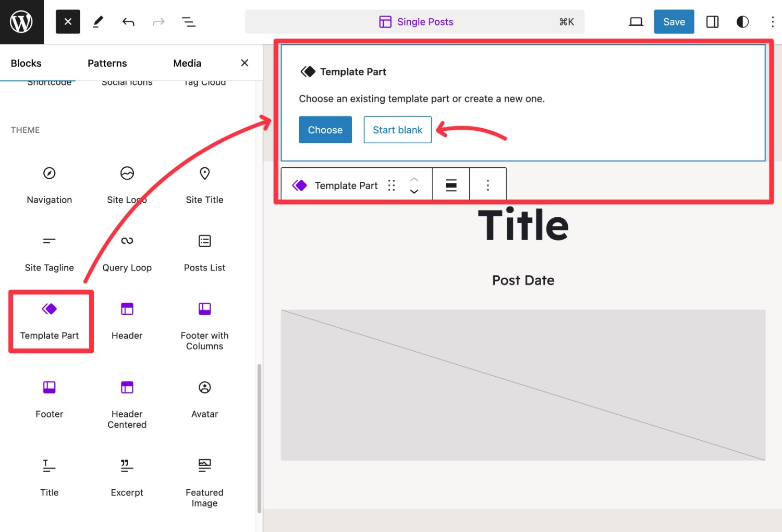
Task: Undo the last change
Action: tap(128, 22)
